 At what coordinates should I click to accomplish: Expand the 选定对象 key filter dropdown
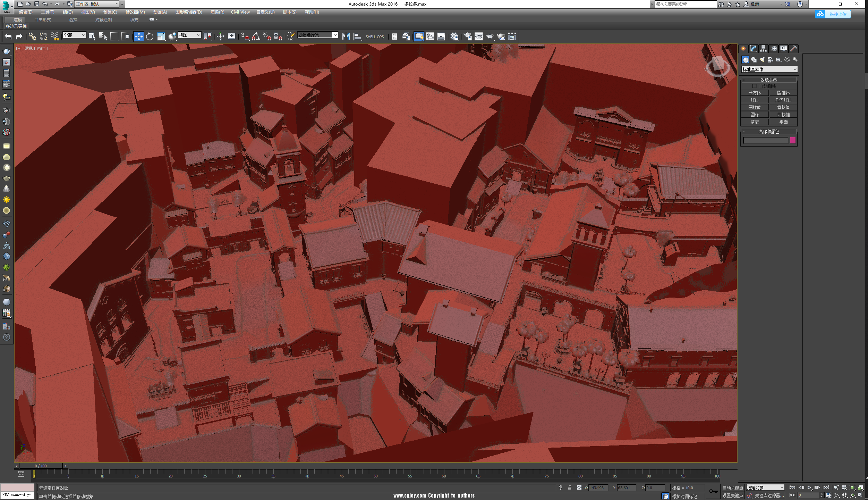(765, 487)
